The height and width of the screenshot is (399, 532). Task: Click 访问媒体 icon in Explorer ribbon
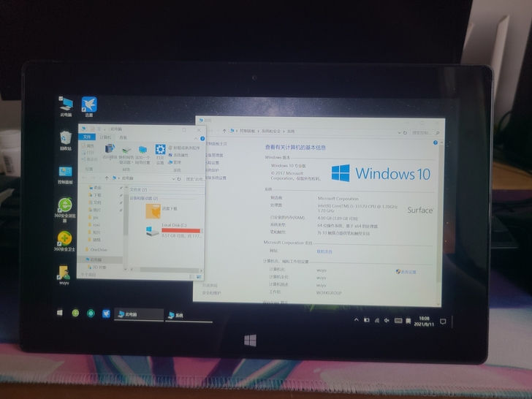click(110, 149)
